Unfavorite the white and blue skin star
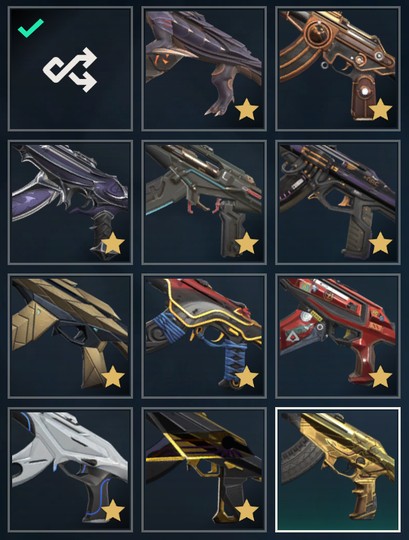The height and width of the screenshot is (540, 409). pyautogui.click(x=113, y=510)
